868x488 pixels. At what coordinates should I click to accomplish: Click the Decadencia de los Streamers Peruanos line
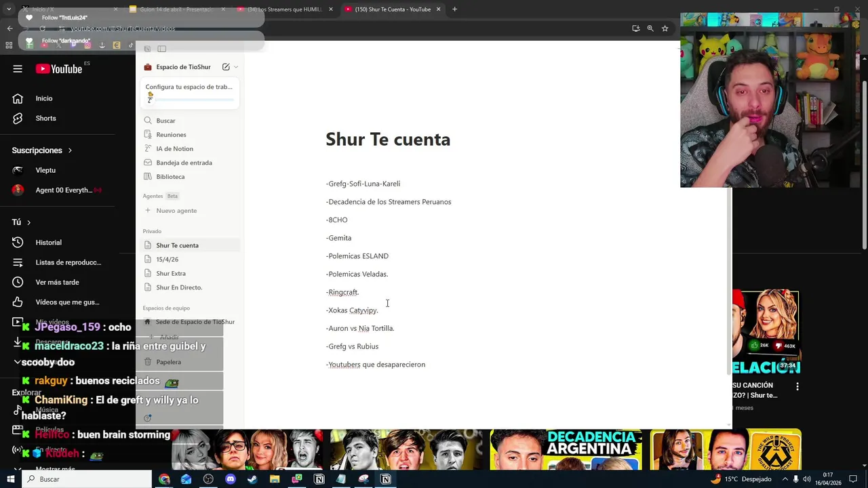389,202
